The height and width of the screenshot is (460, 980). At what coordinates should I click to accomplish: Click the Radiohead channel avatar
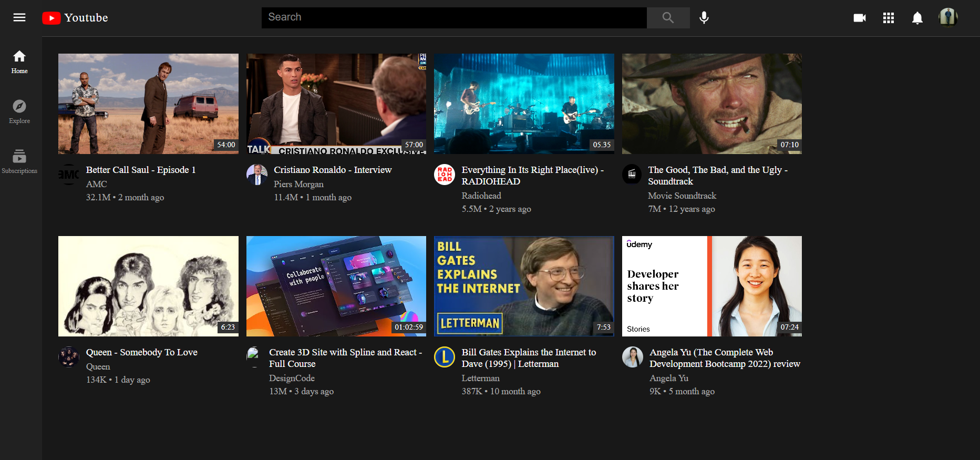[x=445, y=175]
